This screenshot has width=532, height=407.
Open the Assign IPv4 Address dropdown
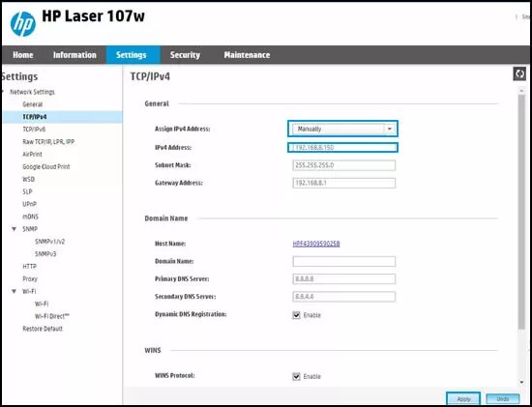343,129
